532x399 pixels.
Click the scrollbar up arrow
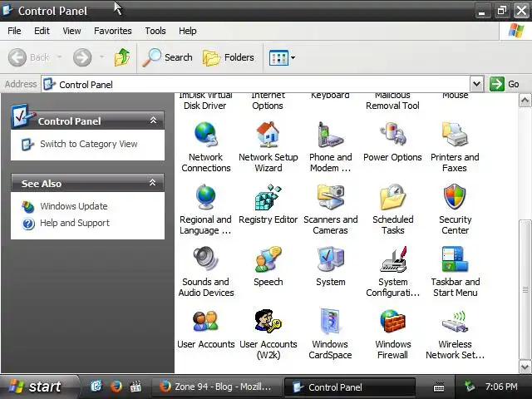(525, 100)
